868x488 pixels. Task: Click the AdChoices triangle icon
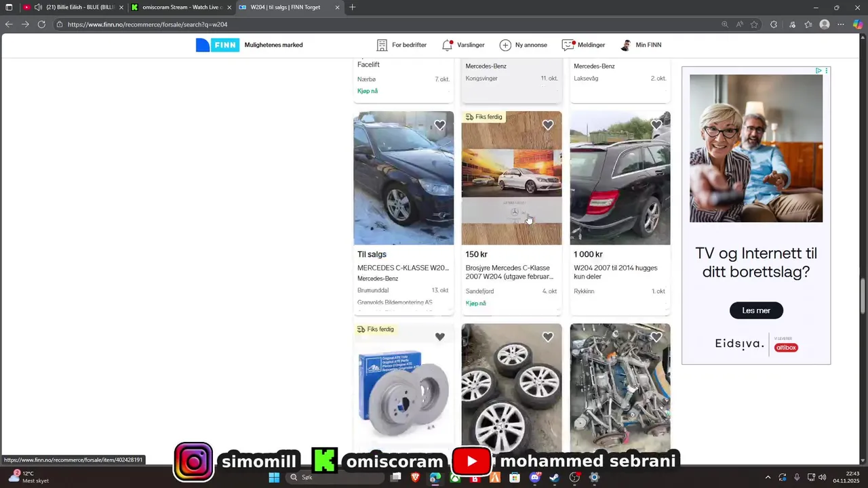818,70
